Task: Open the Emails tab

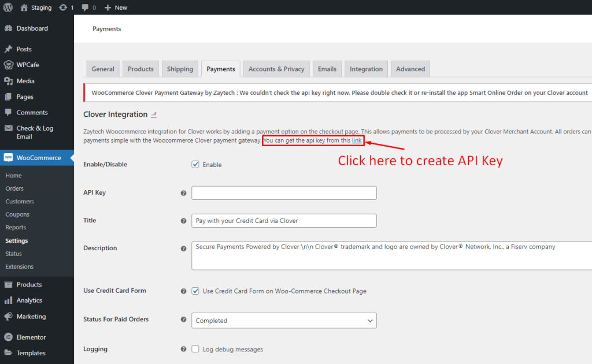Action: pyautogui.click(x=327, y=69)
